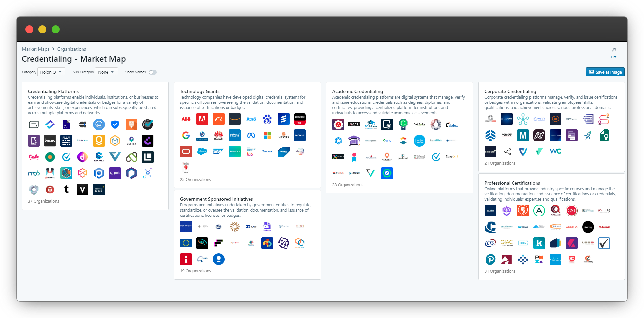Select the Etisalat logo
The width and height of the screenshot is (644, 318).
pos(300,119)
